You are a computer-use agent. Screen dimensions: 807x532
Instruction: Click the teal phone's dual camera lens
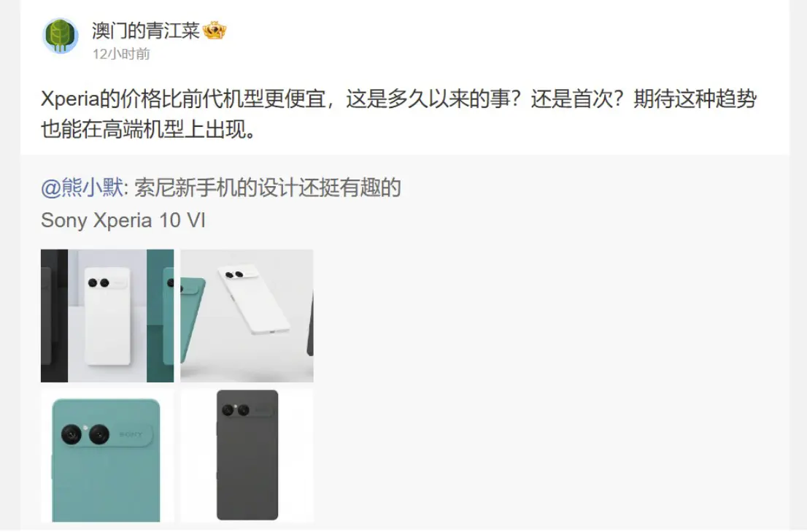click(85, 434)
